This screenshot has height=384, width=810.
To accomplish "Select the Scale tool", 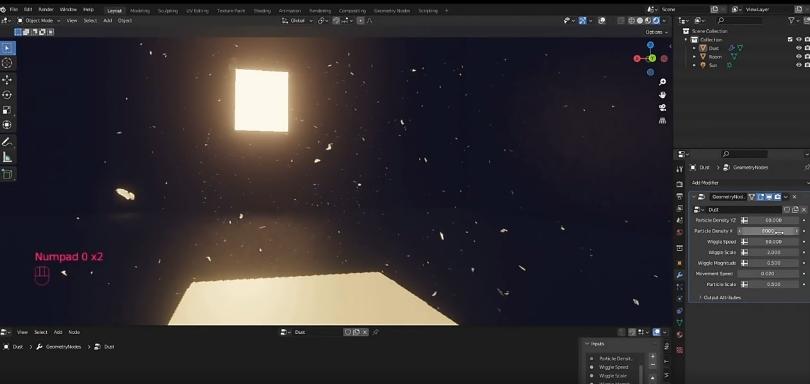I will tap(7, 110).
